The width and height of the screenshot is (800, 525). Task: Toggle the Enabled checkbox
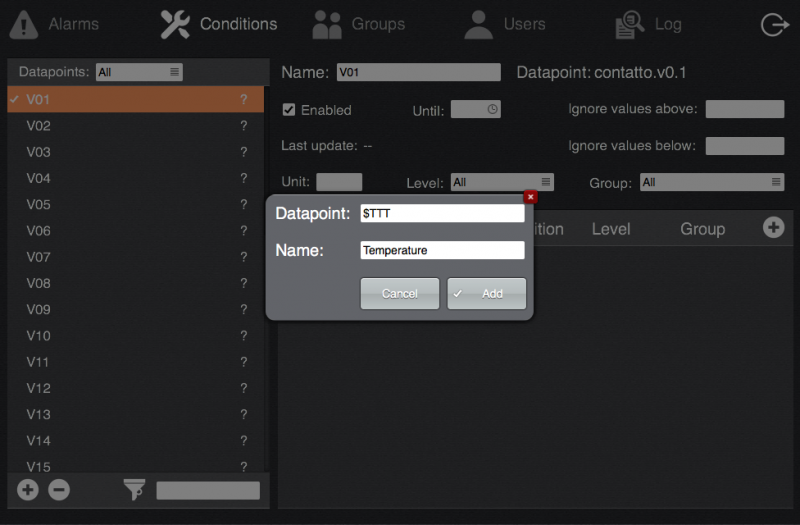pyautogui.click(x=289, y=110)
